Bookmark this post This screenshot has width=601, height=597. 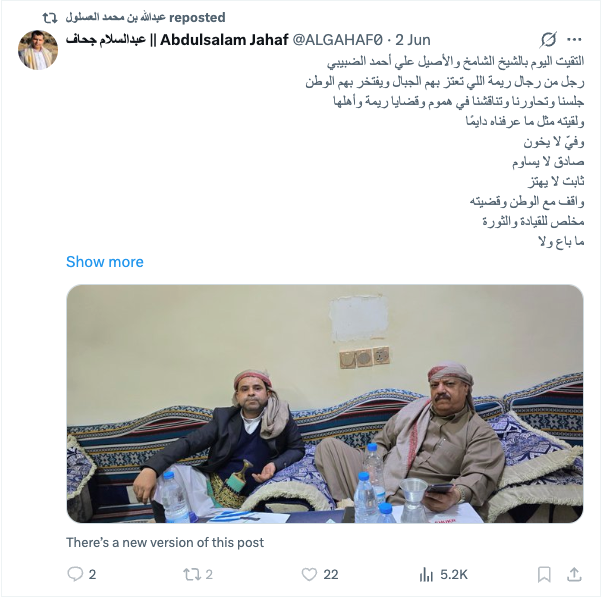[544, 574]
